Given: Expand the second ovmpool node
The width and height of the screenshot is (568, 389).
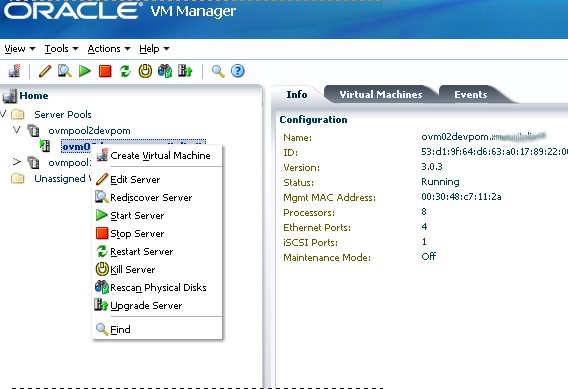Looking at the screenshot, I should coord(17,162).
